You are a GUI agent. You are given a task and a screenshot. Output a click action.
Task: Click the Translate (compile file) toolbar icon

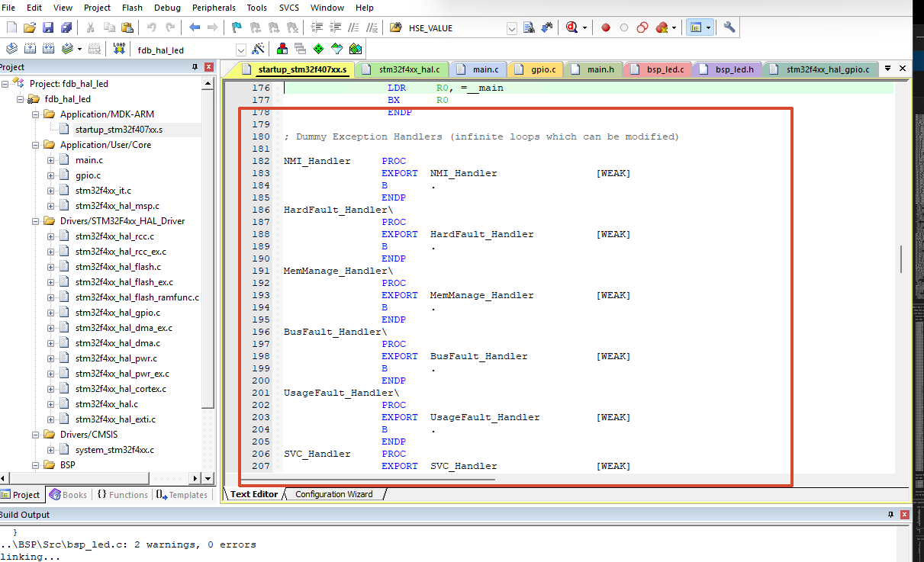(x=11, y=49)
